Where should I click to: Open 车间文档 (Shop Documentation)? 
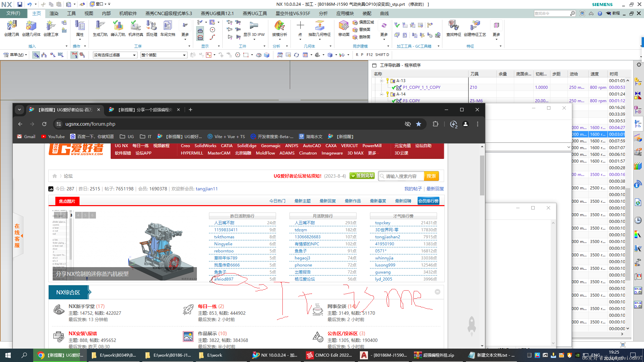pos(168,28)
